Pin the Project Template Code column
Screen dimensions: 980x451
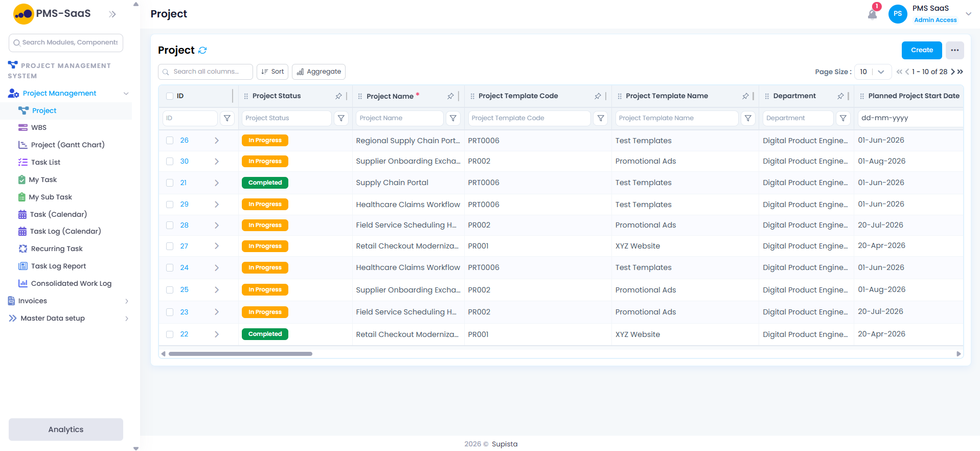coord(598,96)
